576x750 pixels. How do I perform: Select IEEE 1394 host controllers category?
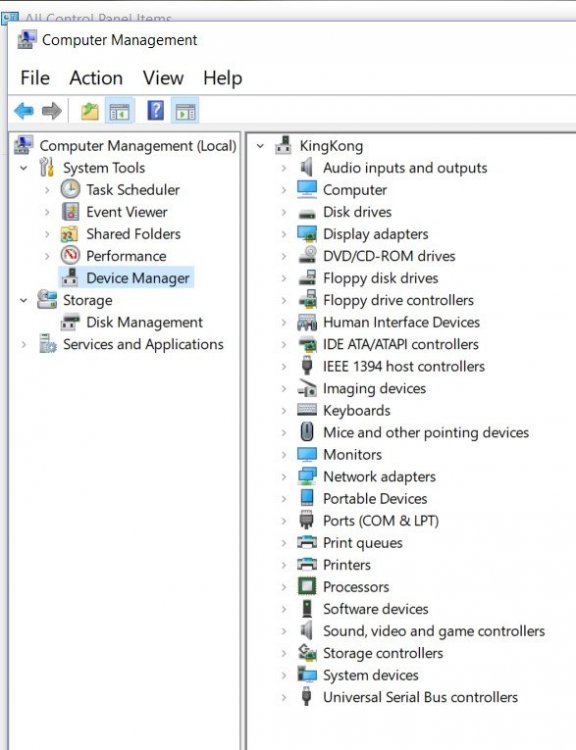click(403, 366)
